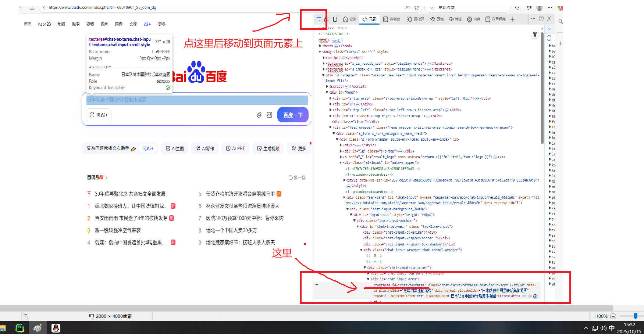Screen dimensions: 644x334
Task: Click the magnifier icon in the browser sidebar
Action: click(561, 21)
